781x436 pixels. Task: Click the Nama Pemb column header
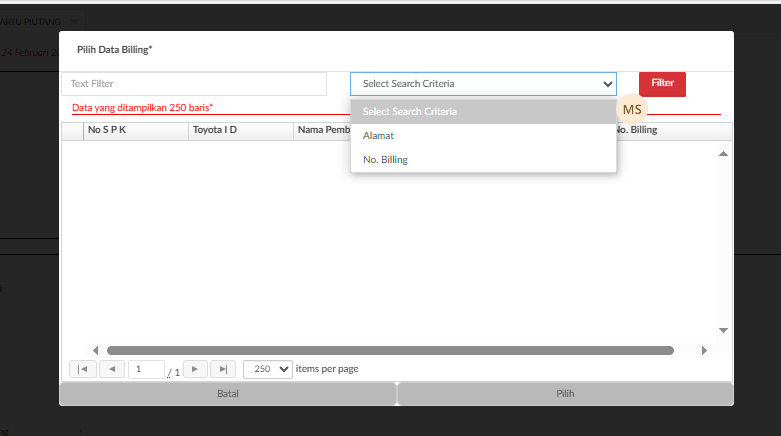[322, 130]
